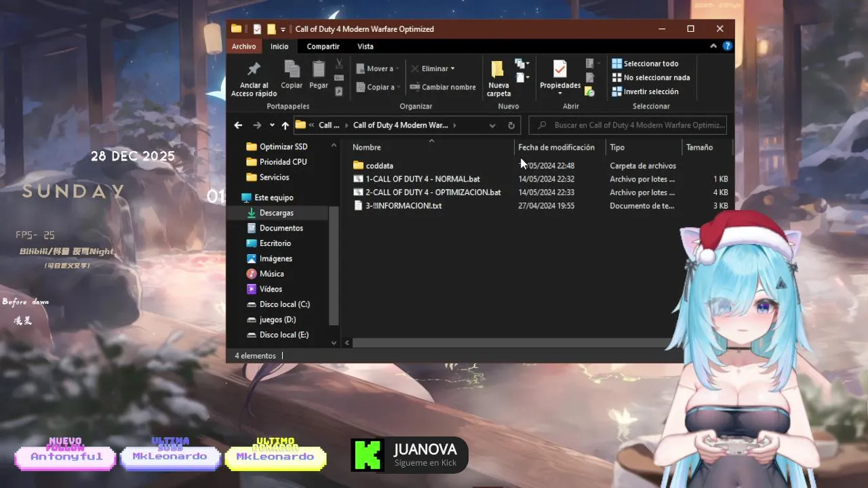
Task: Create a folder with Nueva carpeta
Action: 498,79
